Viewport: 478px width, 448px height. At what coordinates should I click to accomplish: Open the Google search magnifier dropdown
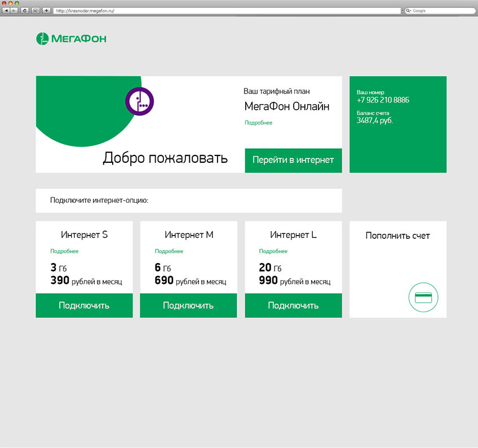[409, 11]
